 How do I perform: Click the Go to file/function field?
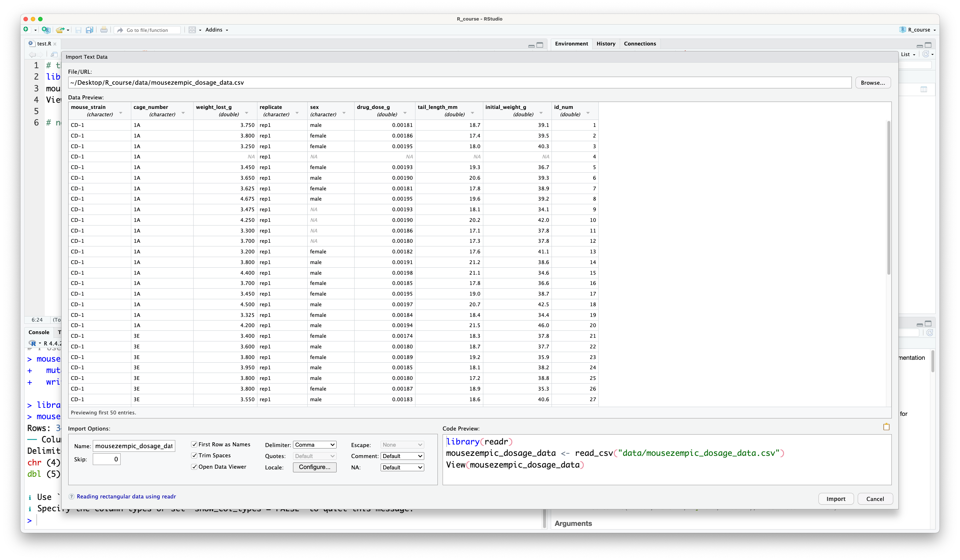(x=148, y=30)
